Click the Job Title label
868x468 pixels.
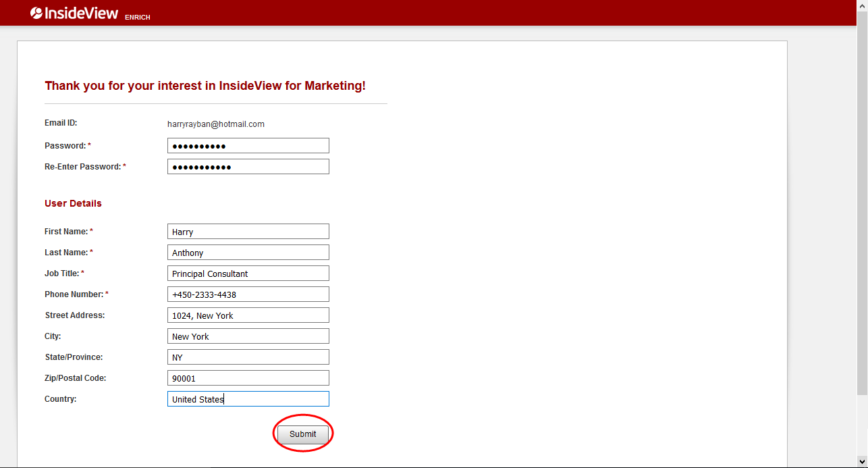[65, 274]
